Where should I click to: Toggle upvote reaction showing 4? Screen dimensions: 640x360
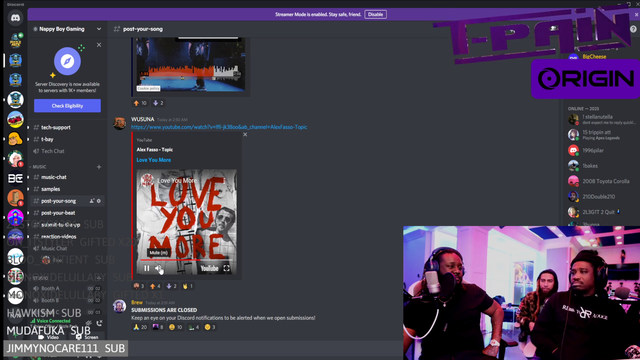[155, 286]
